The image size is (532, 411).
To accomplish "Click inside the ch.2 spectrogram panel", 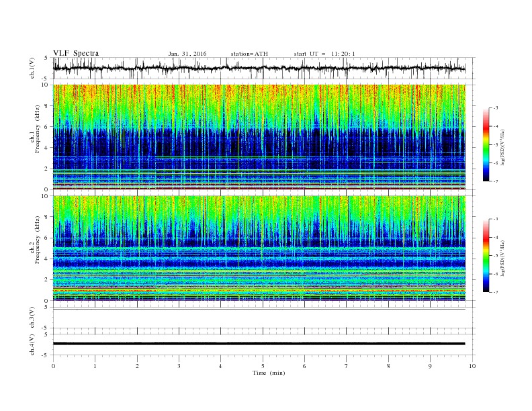I will pyautogui.click(x=259, y=248).
